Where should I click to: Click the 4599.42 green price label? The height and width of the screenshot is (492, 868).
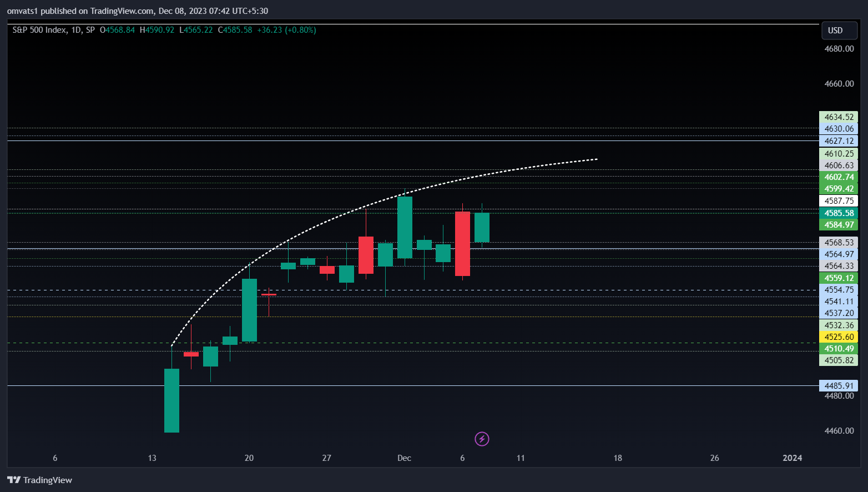(x=839, y=189)
